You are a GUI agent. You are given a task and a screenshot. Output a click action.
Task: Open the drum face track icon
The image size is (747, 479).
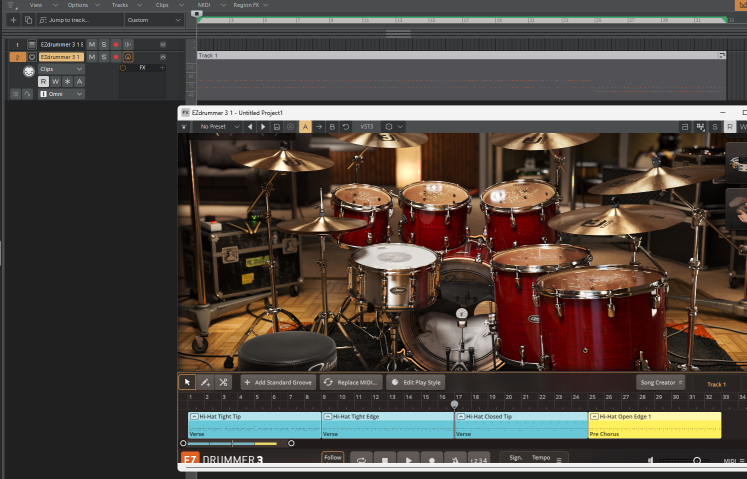(x=29, y=71)
